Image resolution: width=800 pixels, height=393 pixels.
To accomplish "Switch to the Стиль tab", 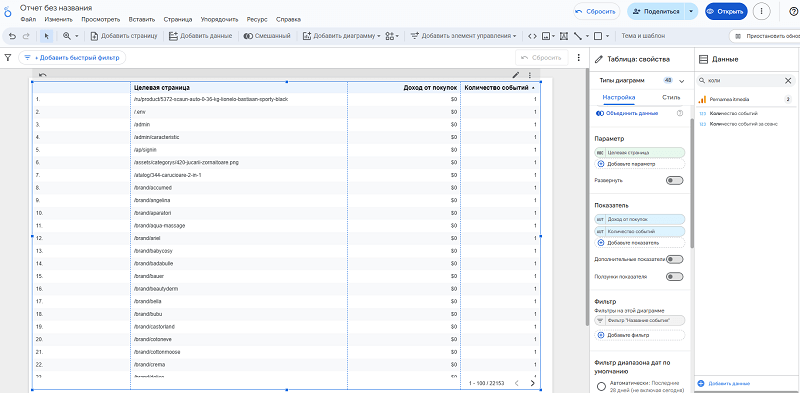I will (671, 97).
